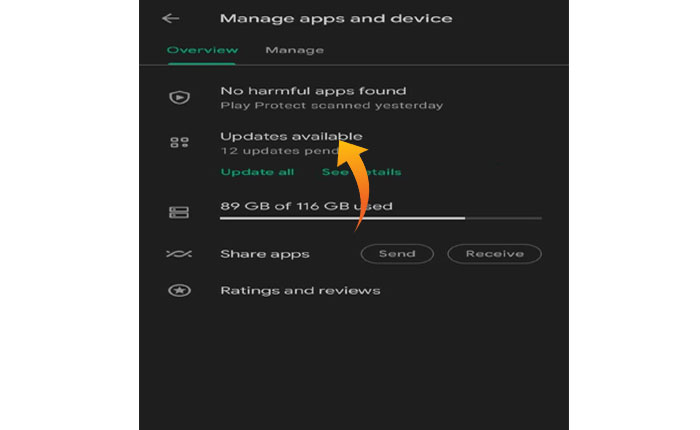
Task: Tap the updates grid icon
Action: tap(179, 142)
